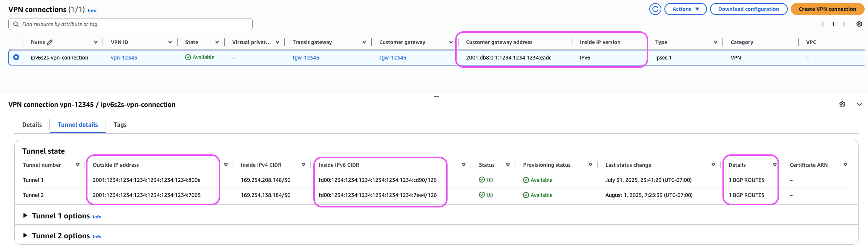Screen dimensions: 868x250
Task: Expand Tunnel 1 options section
Action: pos(25,216)
